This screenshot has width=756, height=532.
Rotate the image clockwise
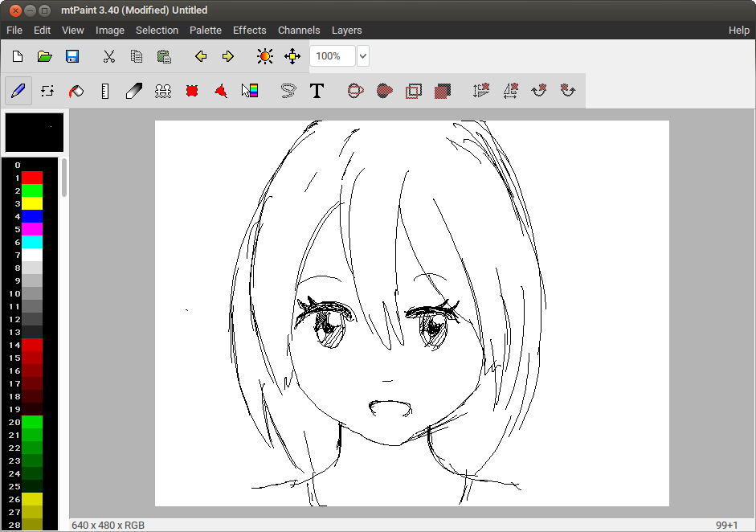538,90
